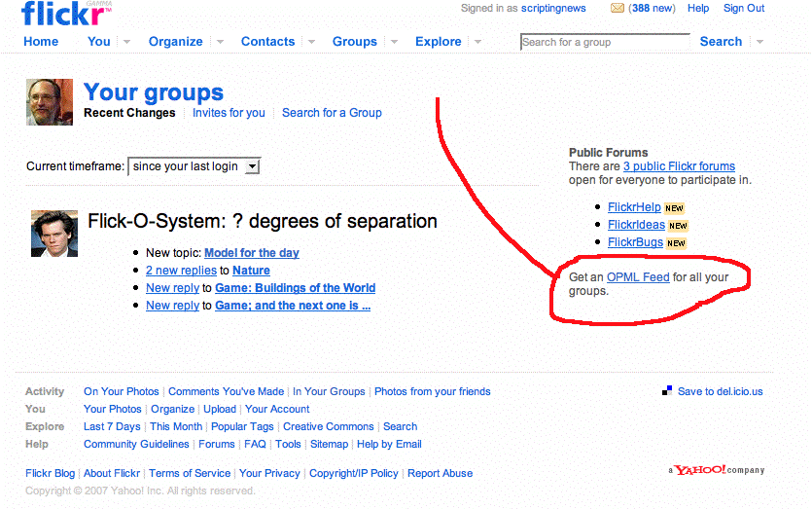812x509 pixels.
Task: Click the user profile avatar photo
Action: click(x=49, y=102)
